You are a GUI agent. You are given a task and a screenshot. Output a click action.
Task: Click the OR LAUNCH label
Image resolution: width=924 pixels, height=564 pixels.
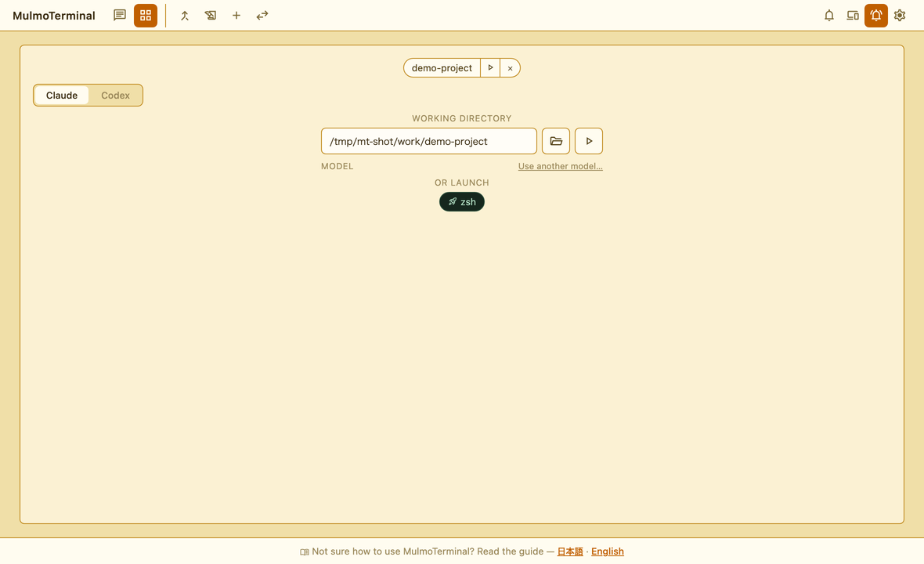462,183
